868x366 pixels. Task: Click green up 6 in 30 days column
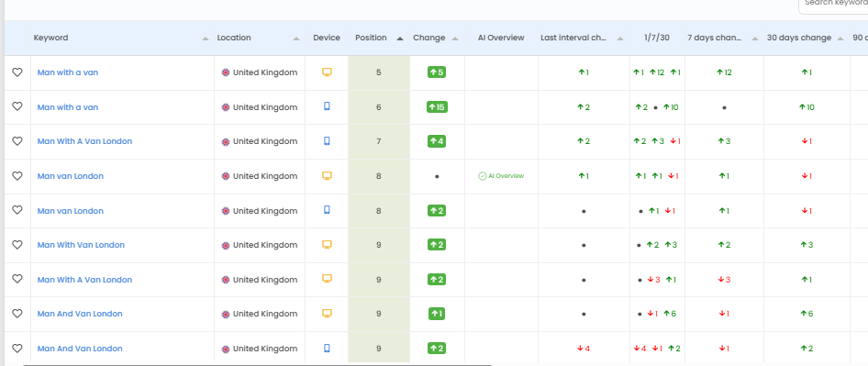pyautogui.click(x=807, y=314)
